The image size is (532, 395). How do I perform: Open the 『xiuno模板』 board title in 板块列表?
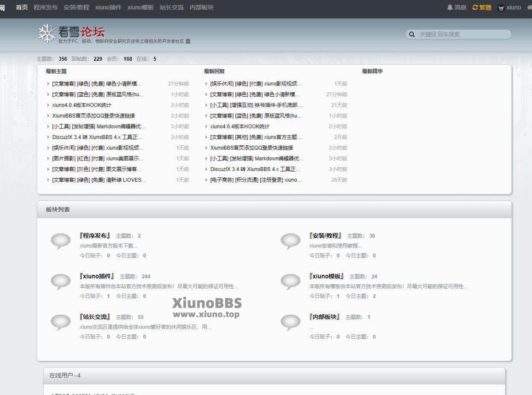click(x=327, y=276)
